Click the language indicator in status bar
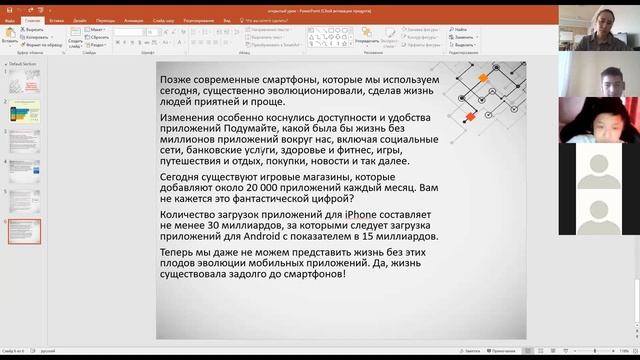Screen dimensions: 640x360 (x=48, y=351)
